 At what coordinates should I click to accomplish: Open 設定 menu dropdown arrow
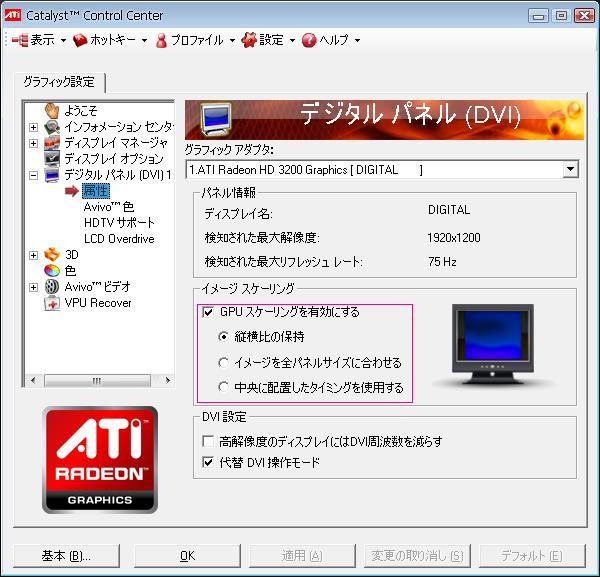coord(292,40)
